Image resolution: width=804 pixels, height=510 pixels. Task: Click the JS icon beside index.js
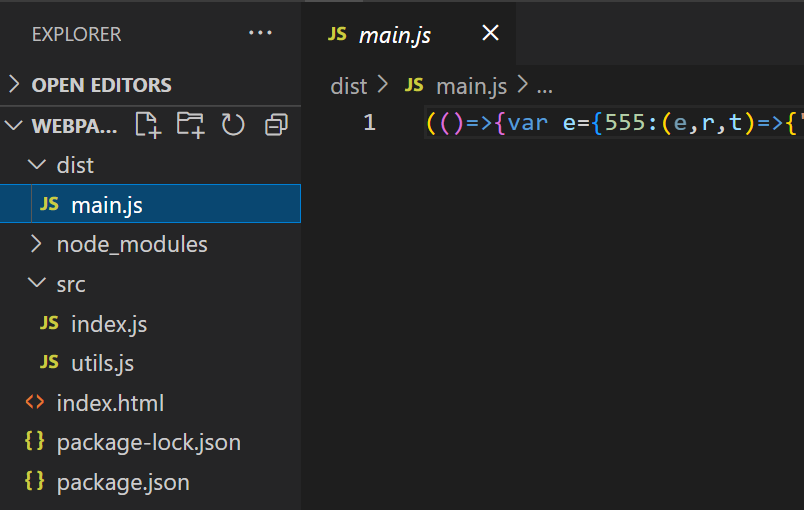pyautogui.click(x=49, y=323)
